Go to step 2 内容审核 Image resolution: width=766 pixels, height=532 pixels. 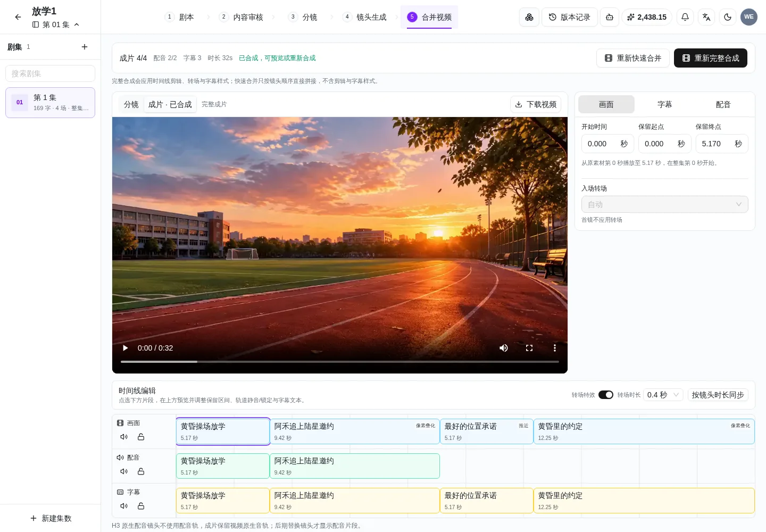coord(242,17)
